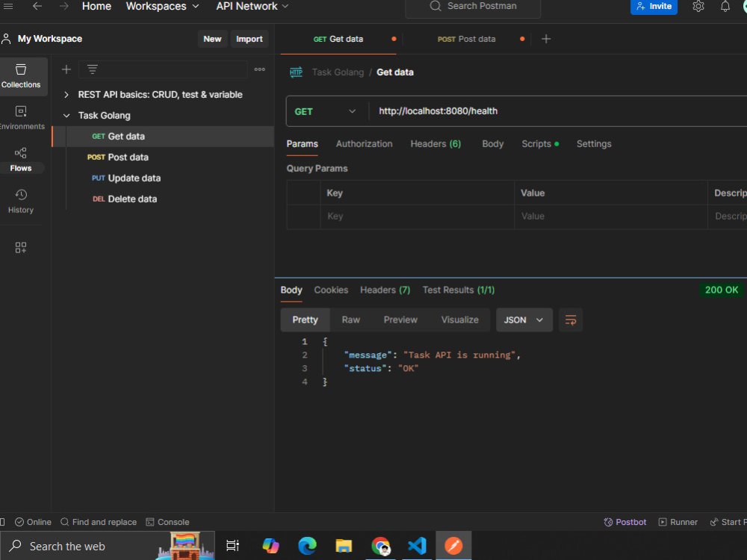Open the Workspaces dropdown menu
Viewport: 747px width, 560px height.
tap(162, 6)
